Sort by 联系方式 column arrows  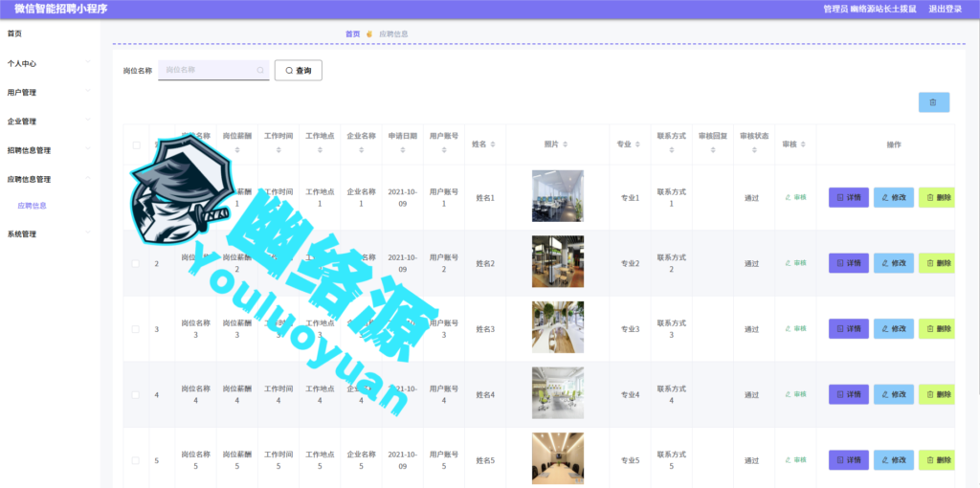pos(671,150)
